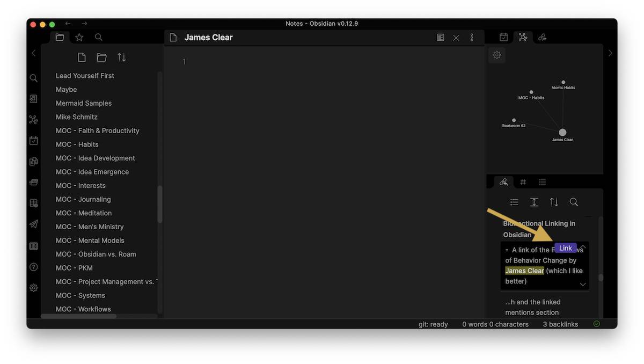
Task: Open the MOC - Obsidian vs. Roam note
Action: (96, 254)
